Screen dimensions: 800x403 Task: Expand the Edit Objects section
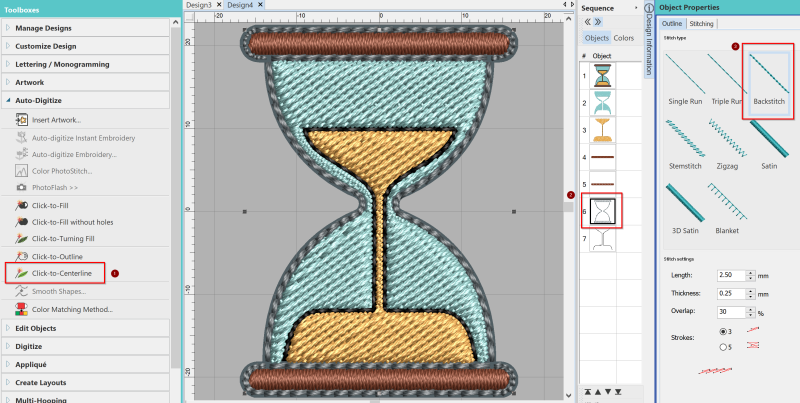click(36, 328)
